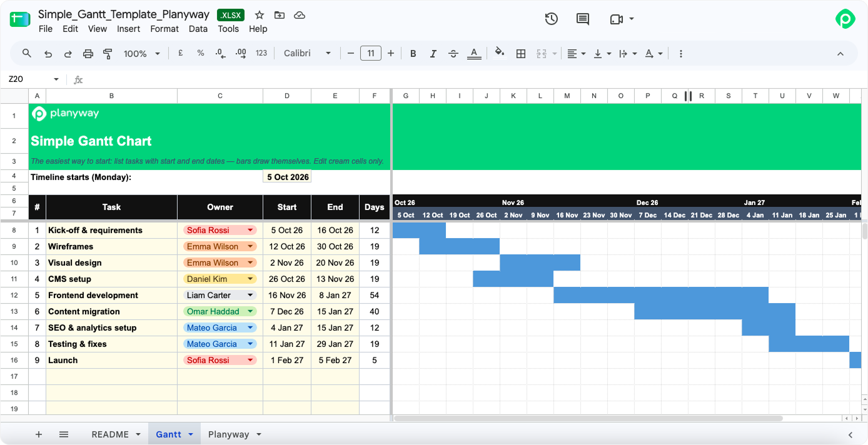The image size is (868, 445).
Task: Open text wrapping options
Action: 627,54
